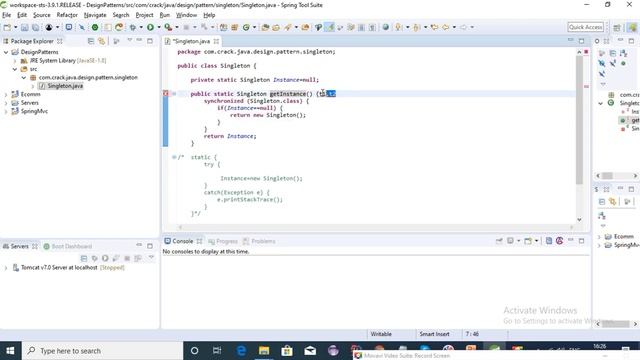
Task: Open Package Explorer View Menu dropdown
Action: coord(129,40)
